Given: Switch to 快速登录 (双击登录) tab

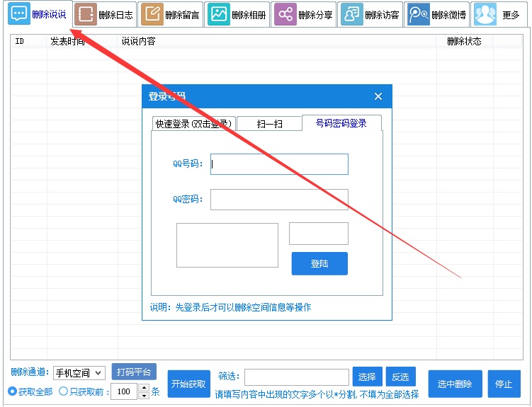Looking at the screenshot, I should (193, 124).
